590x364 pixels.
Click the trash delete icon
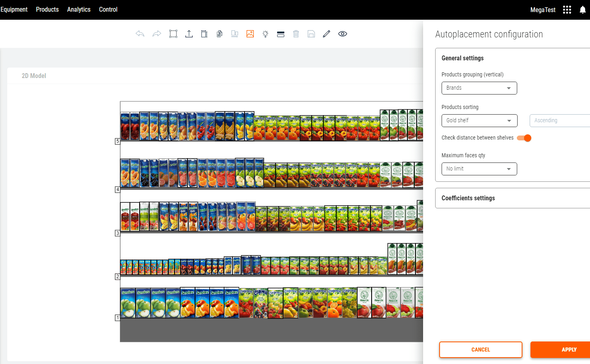296,34
